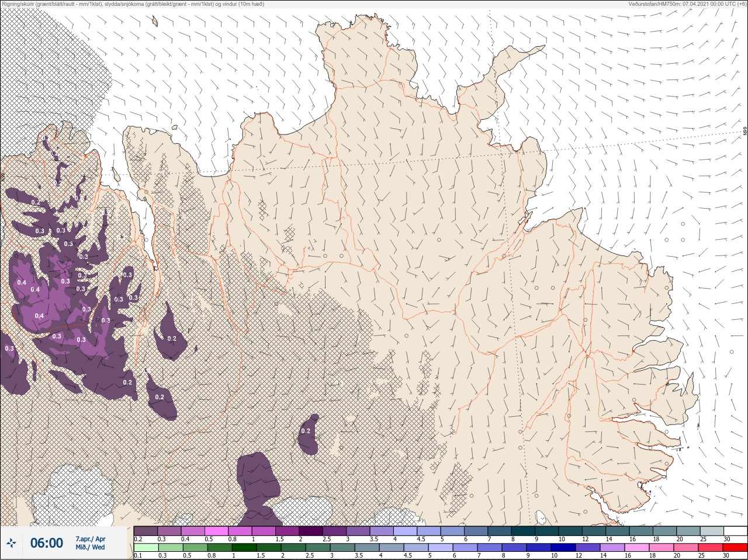Viewport: 748px width, 560px height.
Task: Click the Veðurstofan star logo beside 06:00
Action: pyautogui.click(x=11, y=544)
